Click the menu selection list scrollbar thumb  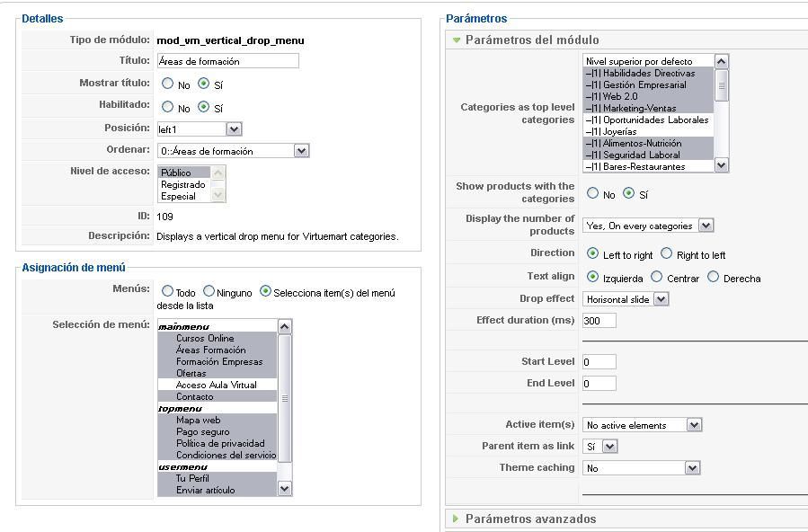284,398
